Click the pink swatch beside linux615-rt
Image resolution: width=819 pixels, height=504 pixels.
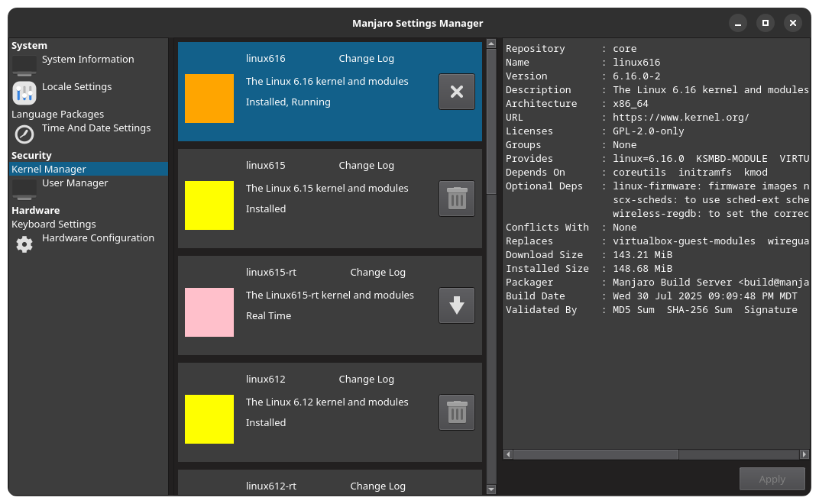click(209, 312)
